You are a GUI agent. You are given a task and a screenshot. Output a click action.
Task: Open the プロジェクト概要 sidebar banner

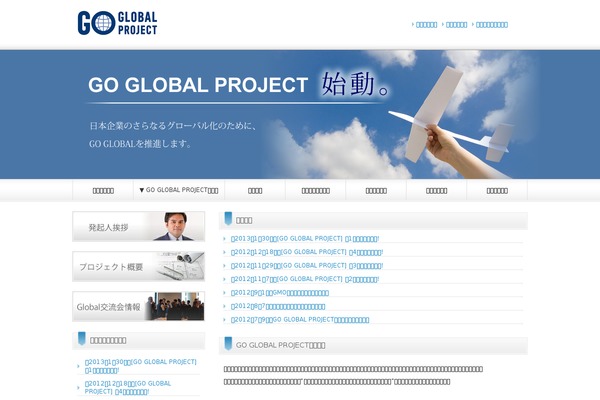pos(139,266)
